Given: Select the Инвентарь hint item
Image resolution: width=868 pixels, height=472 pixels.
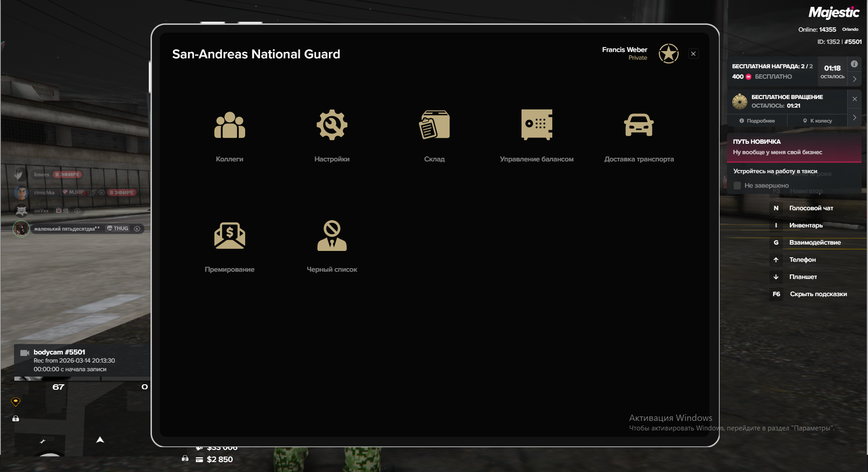Looking at the screenshot, I should point(806,225).
